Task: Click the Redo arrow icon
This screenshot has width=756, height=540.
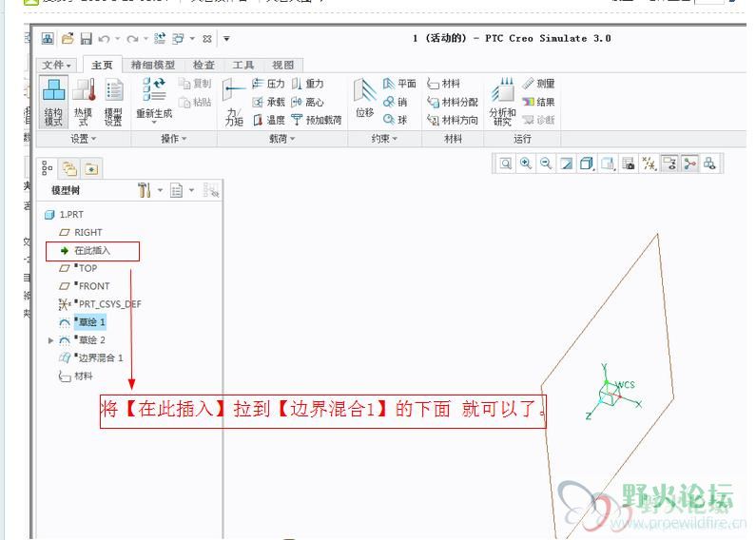Action: (x=132, y=39)
